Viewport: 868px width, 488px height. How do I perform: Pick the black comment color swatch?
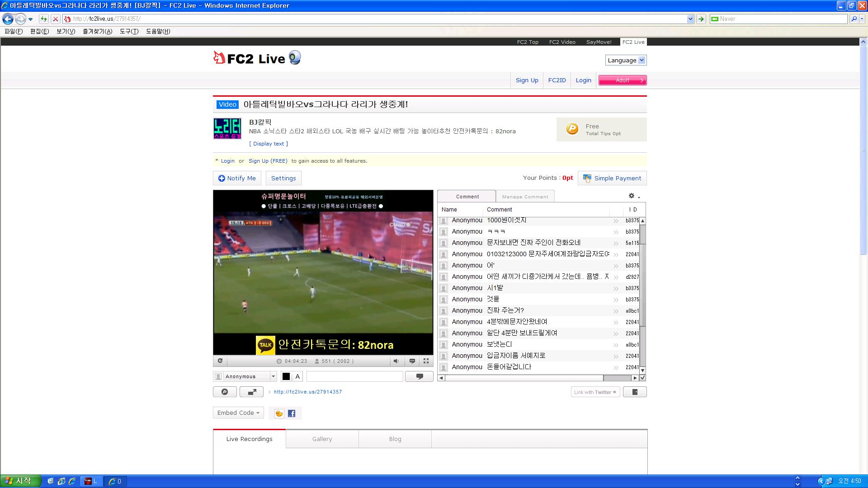click(286, 376)
